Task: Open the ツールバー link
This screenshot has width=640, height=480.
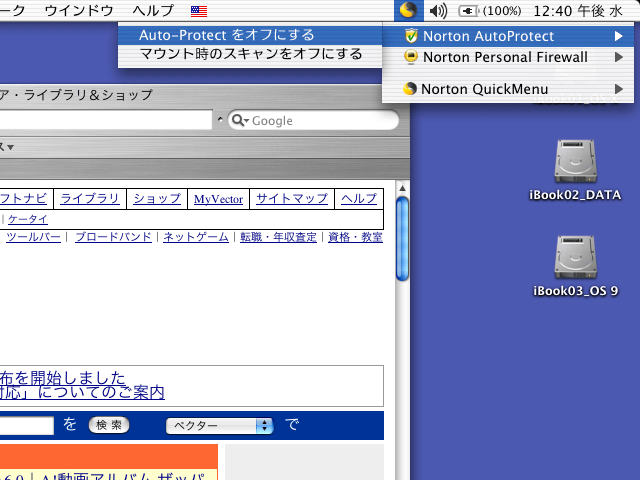Action: [x=33, y=237]
